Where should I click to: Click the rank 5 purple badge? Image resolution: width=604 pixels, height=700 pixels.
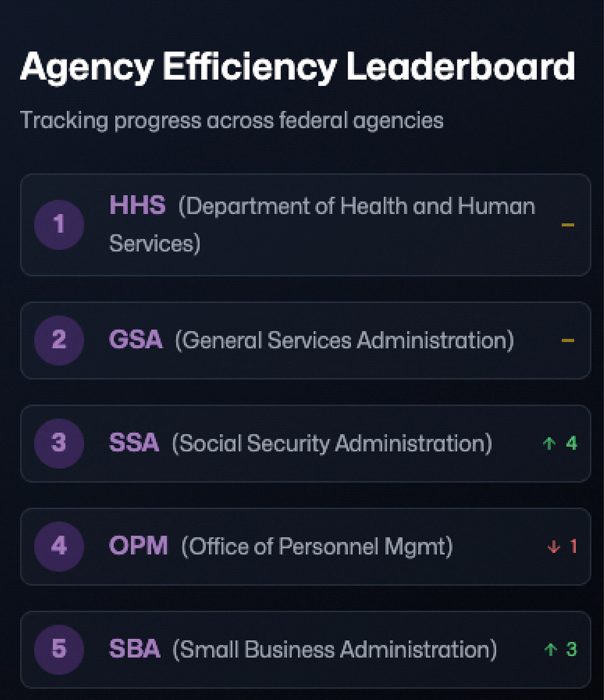[x=59, y=649]
